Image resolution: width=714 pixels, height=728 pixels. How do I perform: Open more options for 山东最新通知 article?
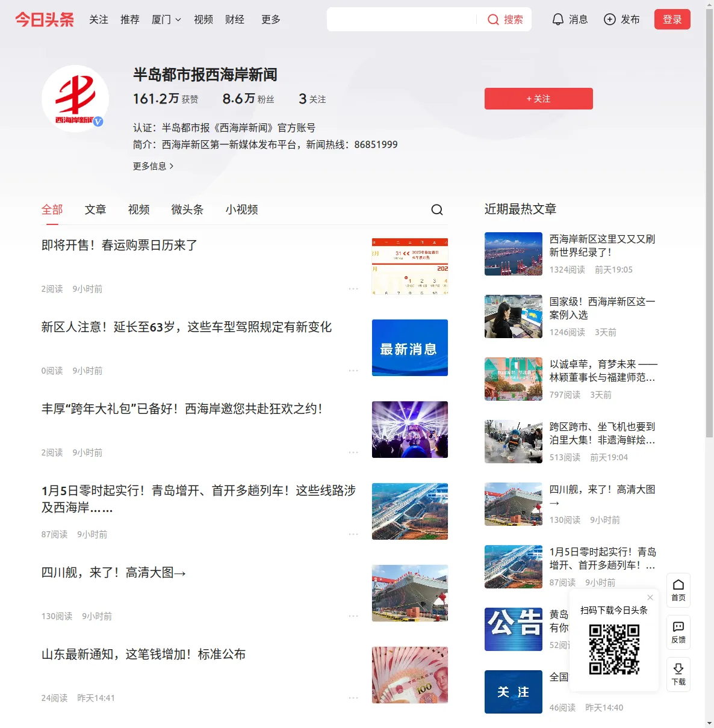point(353,698)
